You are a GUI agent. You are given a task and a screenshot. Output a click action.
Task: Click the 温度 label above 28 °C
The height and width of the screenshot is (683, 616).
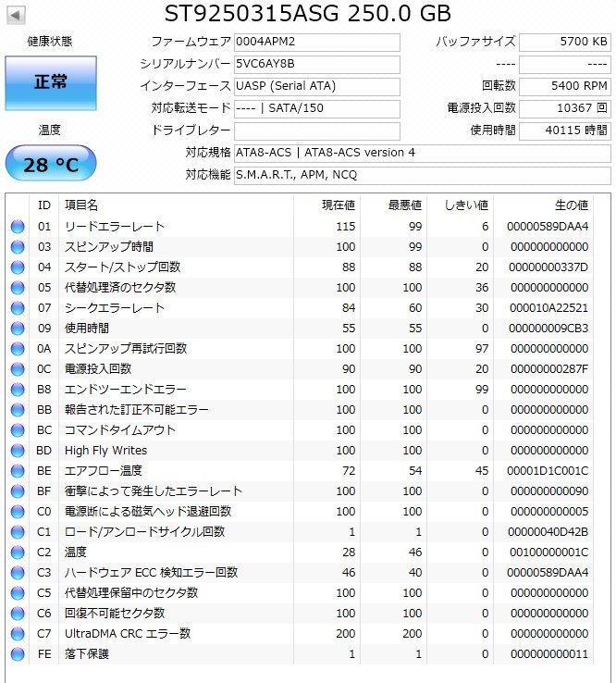pyautogui.click(x=50, y=130)
